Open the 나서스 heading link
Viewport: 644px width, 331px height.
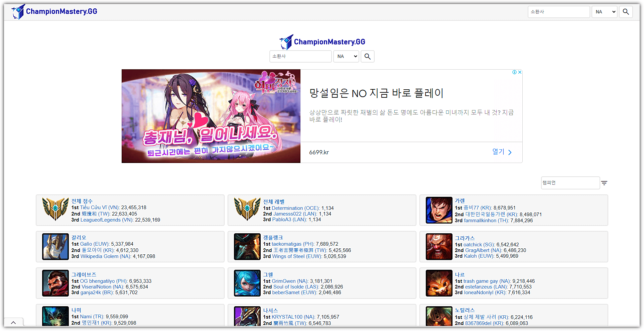271,311
